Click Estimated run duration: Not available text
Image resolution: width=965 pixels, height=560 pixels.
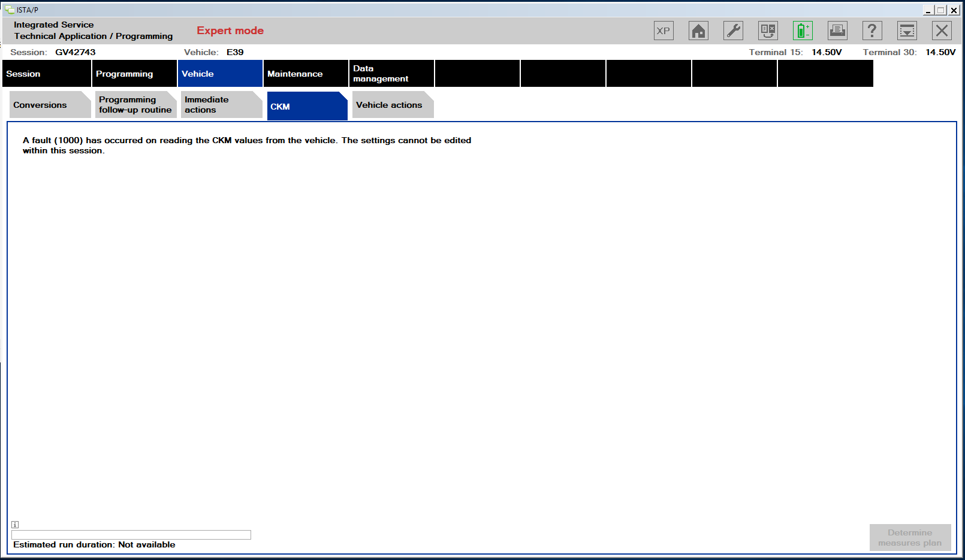pyautogui.click(x=94, y=544)
